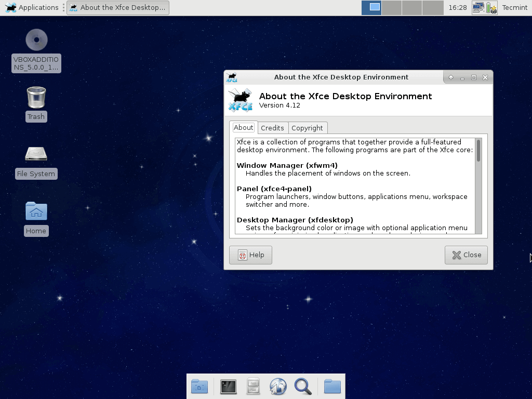Screen dimensions: 532x399
Task: Open the file manager drawer icon on the dock
Action: pyautogui.click(x=252, y=387)
